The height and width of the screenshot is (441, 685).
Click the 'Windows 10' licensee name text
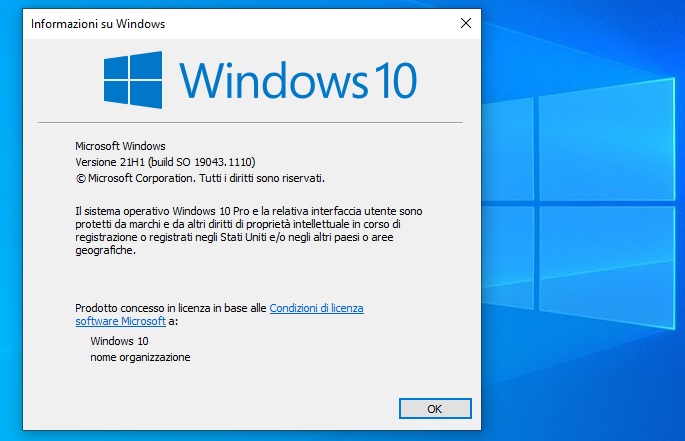pos(119,341)
